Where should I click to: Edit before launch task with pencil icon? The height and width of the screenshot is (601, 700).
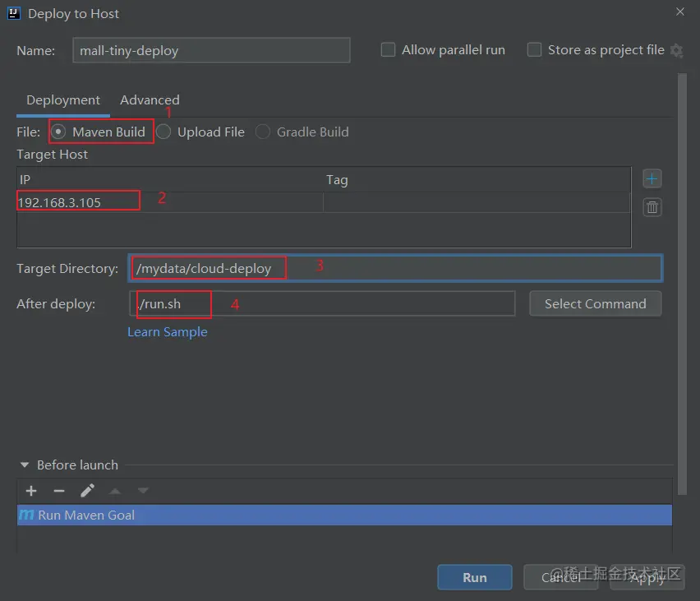tap(87, 491)
